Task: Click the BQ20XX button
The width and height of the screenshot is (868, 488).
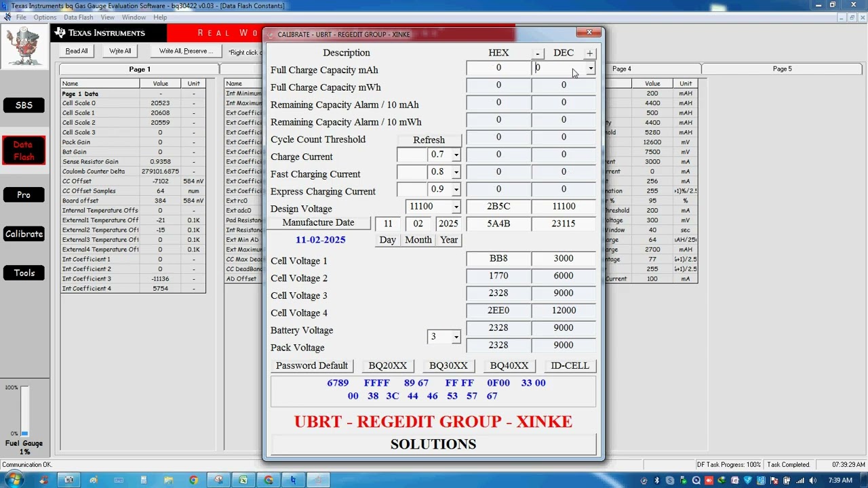Action: click(388, 366)
